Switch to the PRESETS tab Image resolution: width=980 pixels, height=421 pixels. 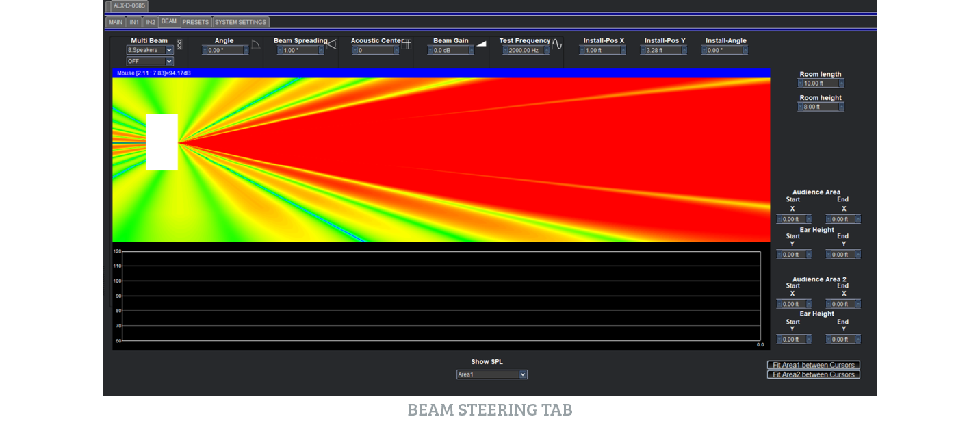[196, 22]
